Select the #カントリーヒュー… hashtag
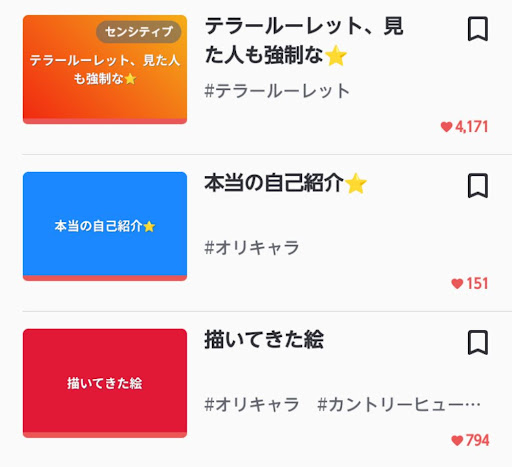The height and width of the screenshot is (467, 512). 399,404
